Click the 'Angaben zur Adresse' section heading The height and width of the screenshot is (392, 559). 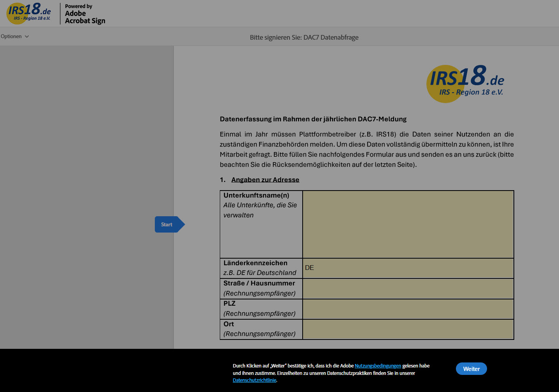click(265, 180)
